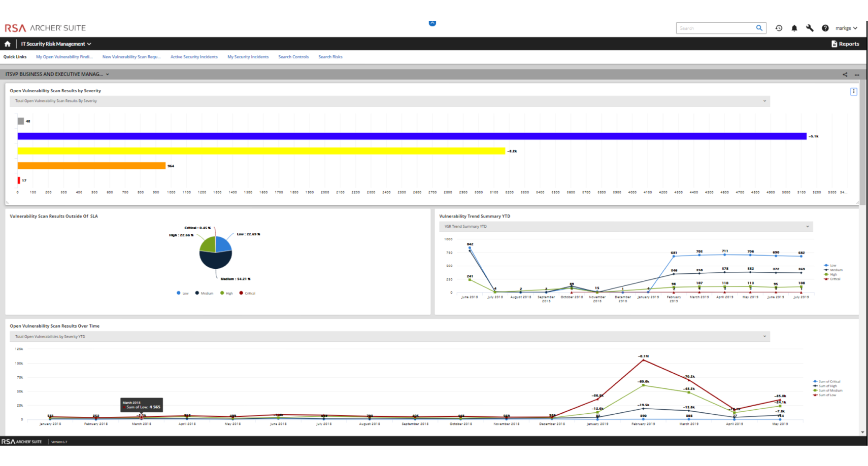Image resolution: width=868 pixels, height=466 pixels.
Task: Click the search magnifier icon
Action: pyautogui.click(x=759, y=28)
